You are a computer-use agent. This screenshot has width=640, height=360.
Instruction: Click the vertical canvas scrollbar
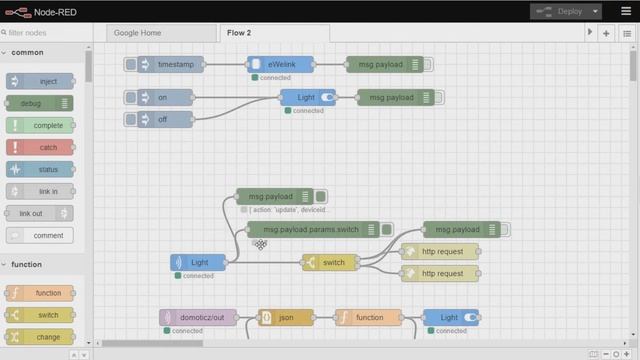(x=633, y=66)
